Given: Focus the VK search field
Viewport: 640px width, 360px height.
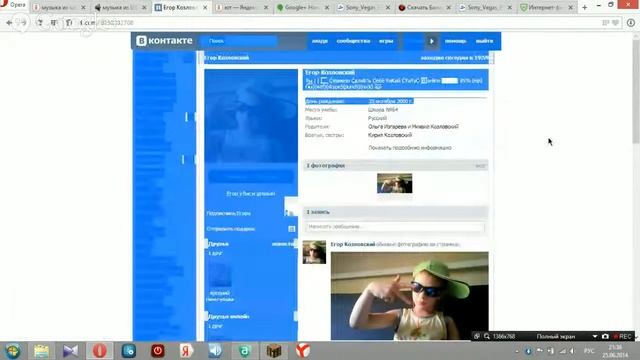Looking at the screenshot, I should pos(239,41).
